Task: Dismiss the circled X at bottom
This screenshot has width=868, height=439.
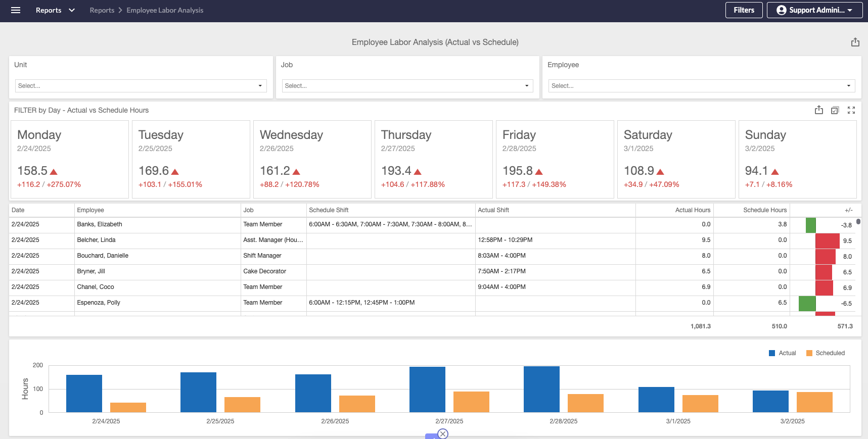Action: [x=443, y=433]
